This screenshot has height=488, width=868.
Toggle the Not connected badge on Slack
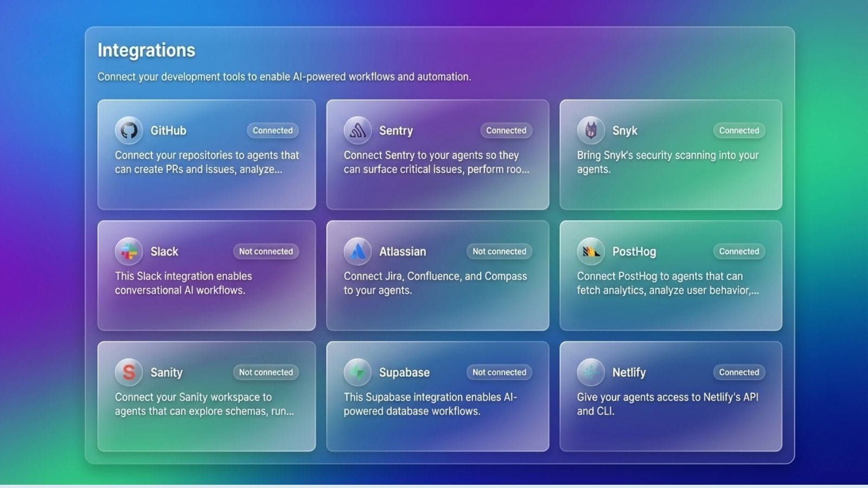[266, 251]
